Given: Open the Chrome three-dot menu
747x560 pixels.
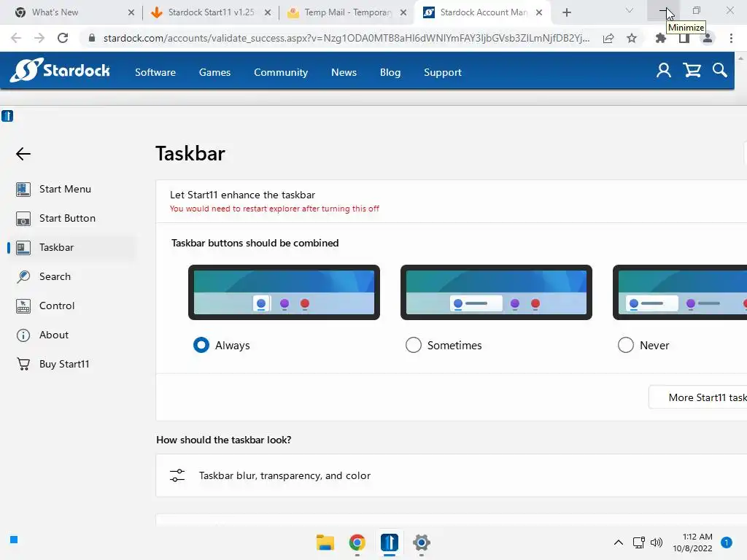Looking at the screenshot, I should point(731,38).
